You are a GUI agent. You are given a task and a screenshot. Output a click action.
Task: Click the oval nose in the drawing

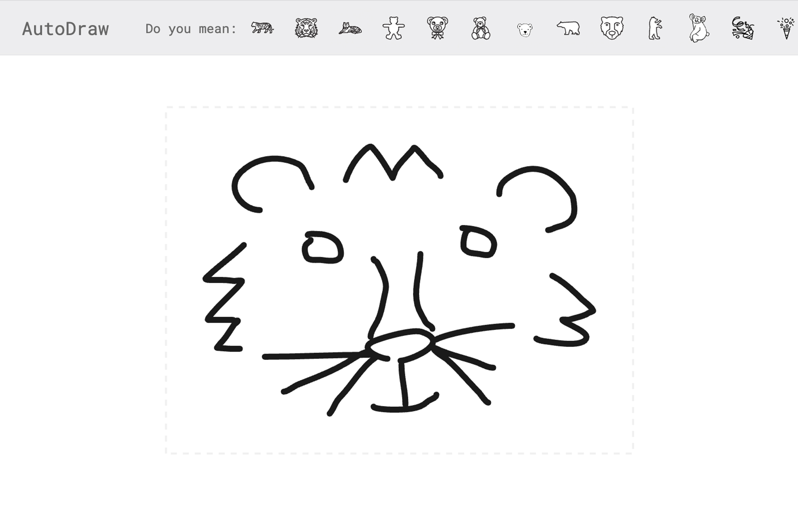(x=399, y=345)
